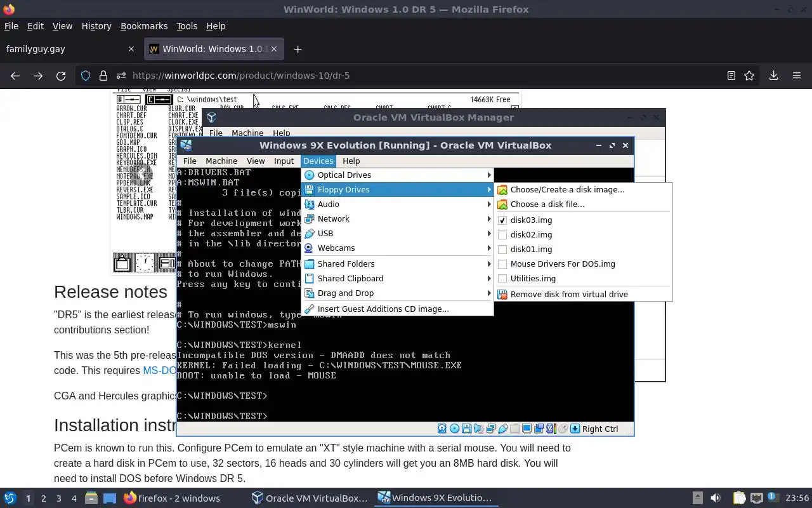This screenshot has height=508, width=812.
Task: Go forward with the arrow button
Action: coord(38,76)
